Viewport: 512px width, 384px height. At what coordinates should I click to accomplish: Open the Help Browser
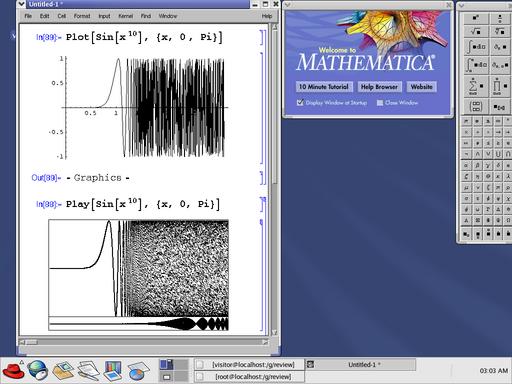379,87
